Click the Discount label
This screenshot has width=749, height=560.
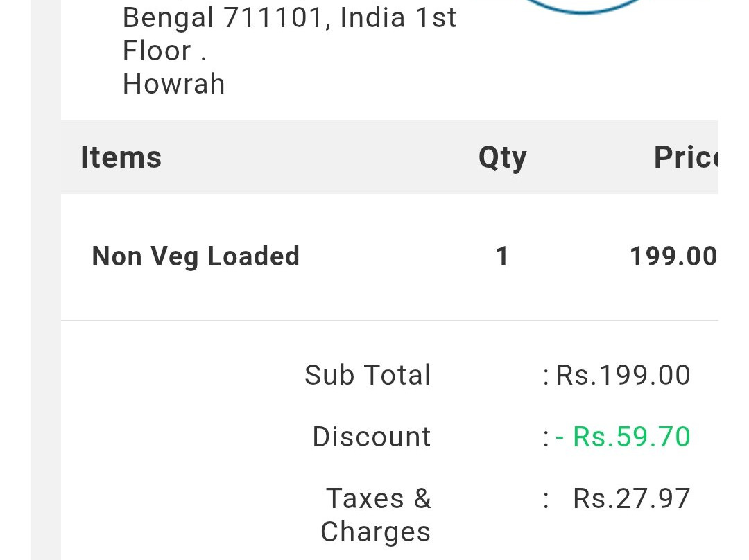coord(372,437)
